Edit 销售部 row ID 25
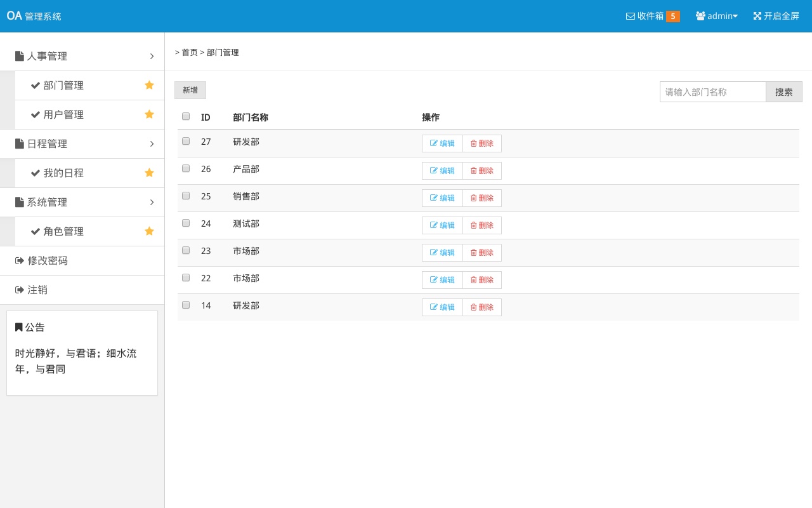The width and height of the screenshot is (812, 508). (x=442, y=198)
